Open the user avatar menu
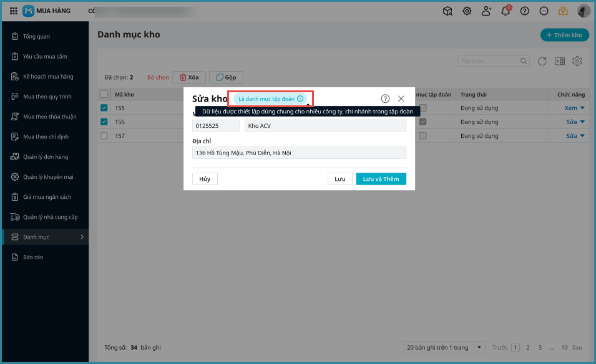Image resolution: width=596 pixels, height=364 pixels. coord(584,11)
